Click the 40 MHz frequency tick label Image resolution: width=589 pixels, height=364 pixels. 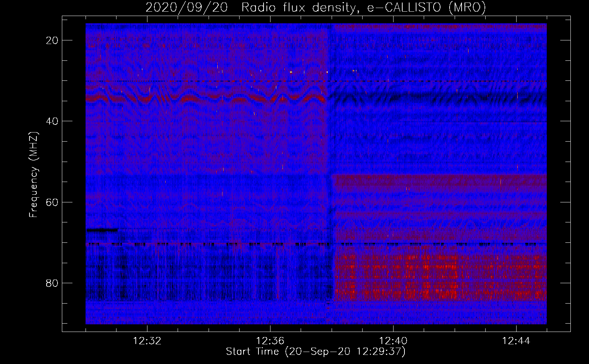(52, 121)
